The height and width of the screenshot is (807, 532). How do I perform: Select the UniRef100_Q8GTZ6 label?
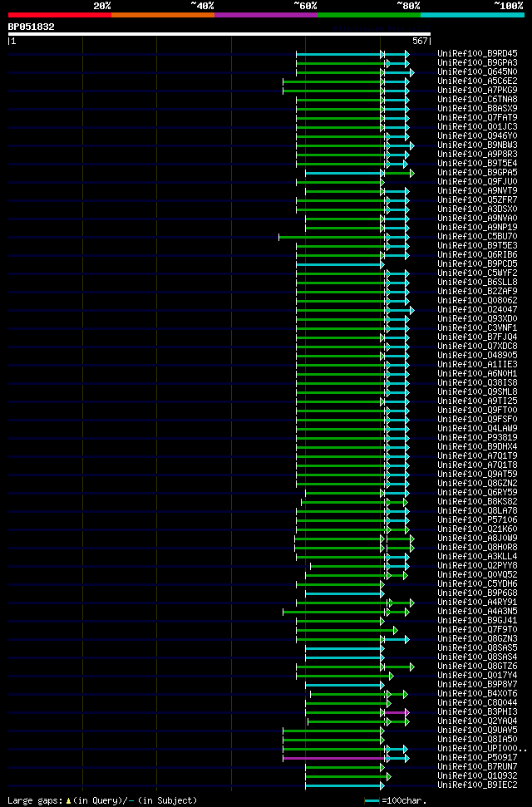pyautogui.click(x=477, y=667)
